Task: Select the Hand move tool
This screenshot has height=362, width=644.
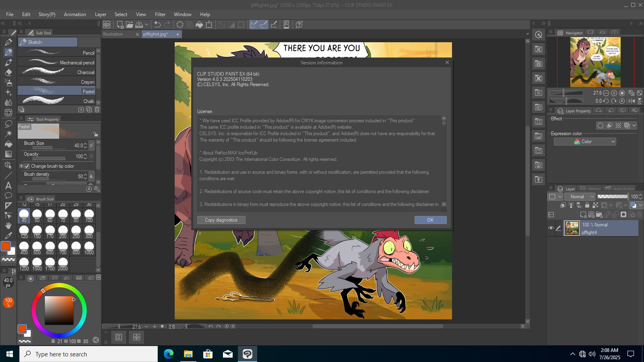Action: point(8,226)
